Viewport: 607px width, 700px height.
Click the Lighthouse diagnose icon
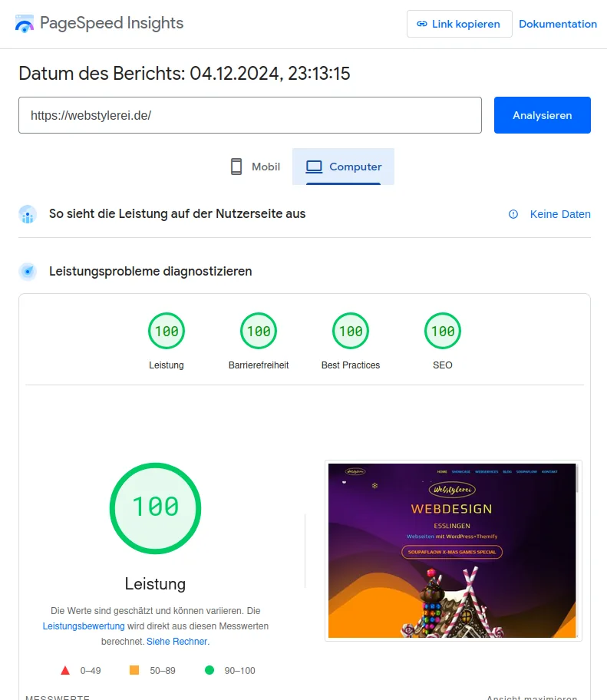[x=28, y=272]
